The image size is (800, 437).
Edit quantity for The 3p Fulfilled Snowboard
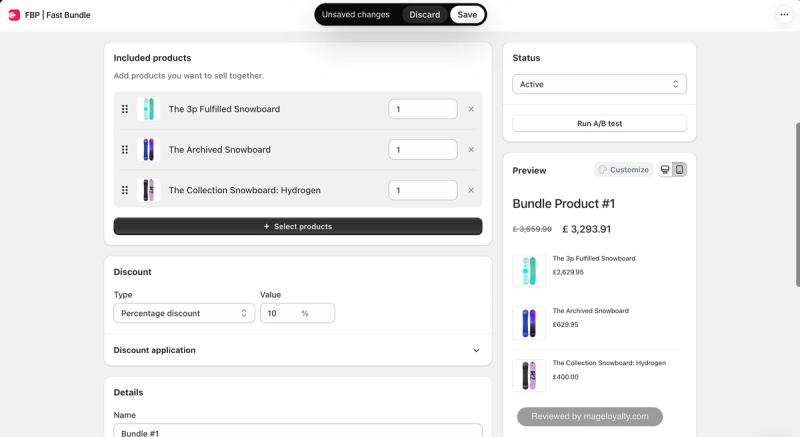[x=423, y=109]
